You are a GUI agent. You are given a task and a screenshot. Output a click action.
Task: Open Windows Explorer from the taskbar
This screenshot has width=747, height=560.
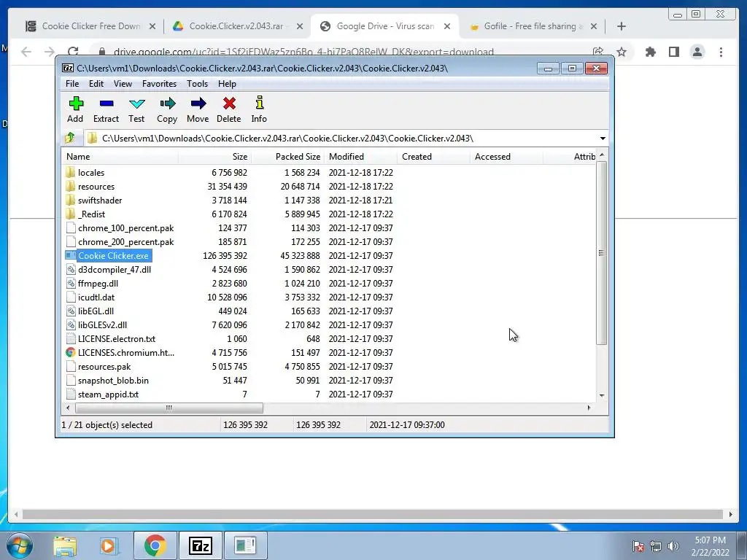65,545
